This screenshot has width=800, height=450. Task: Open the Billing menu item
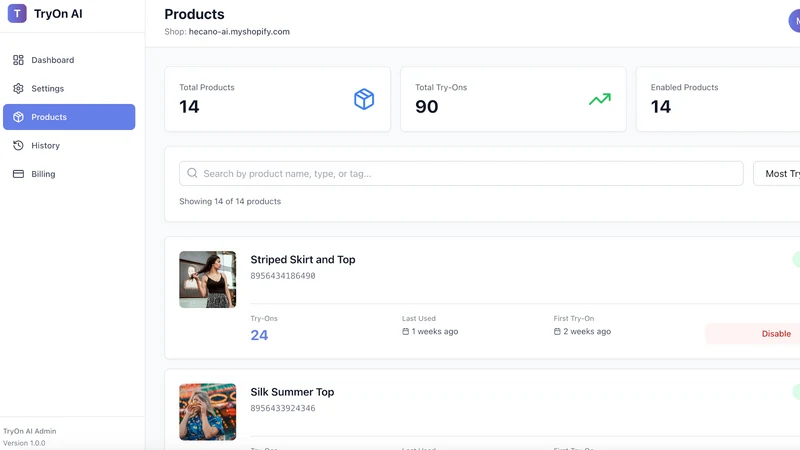[x=69, y=174]
